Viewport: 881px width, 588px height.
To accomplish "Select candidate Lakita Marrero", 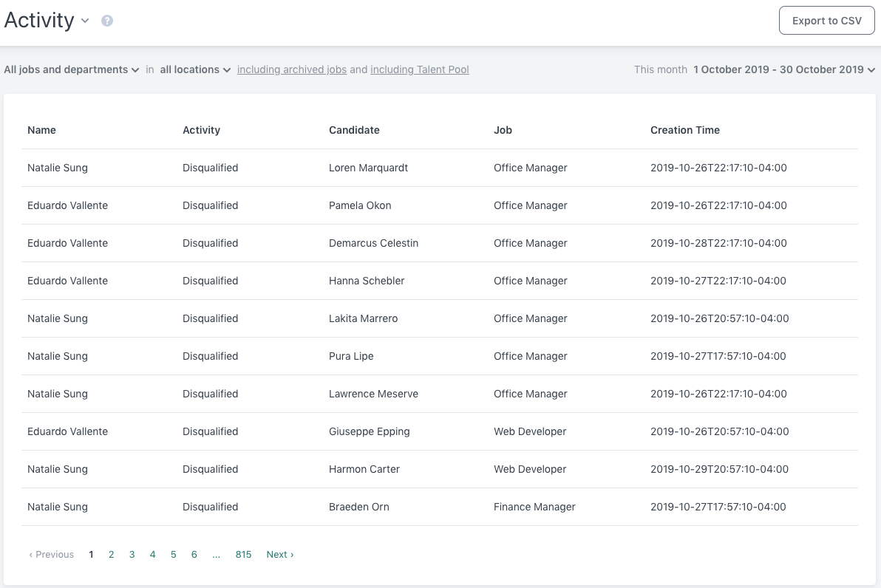I will click(x=363, y=318).
